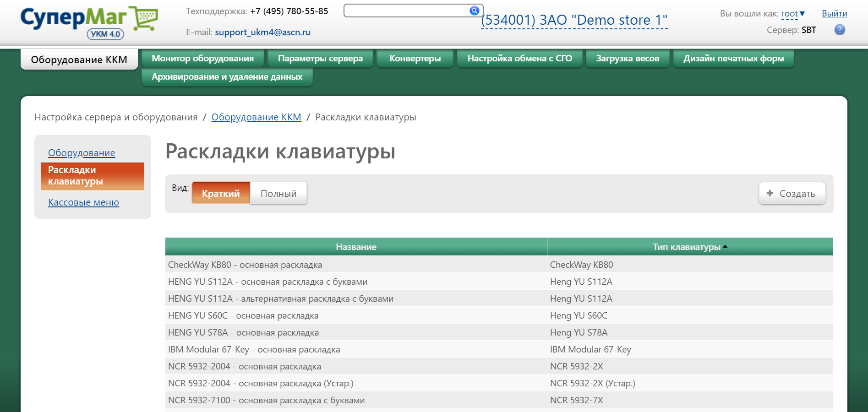Open Архивирование и удаление данных tab
Screen dimensions: 868x412
[227, 77]
